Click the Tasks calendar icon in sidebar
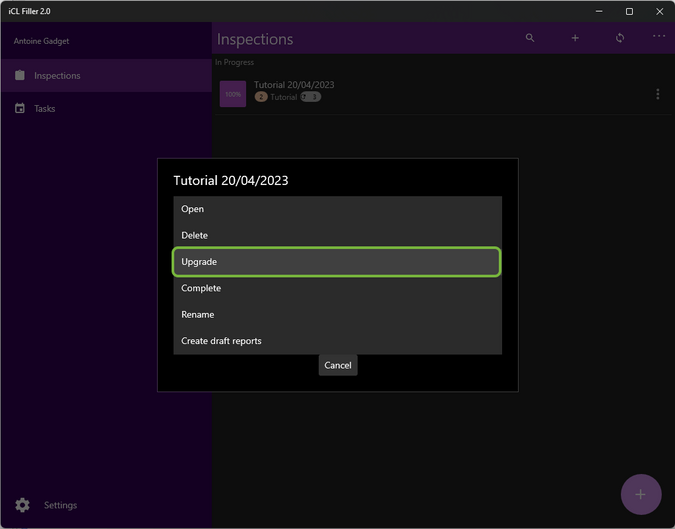The image size is (675, 529). coord(20,108)
